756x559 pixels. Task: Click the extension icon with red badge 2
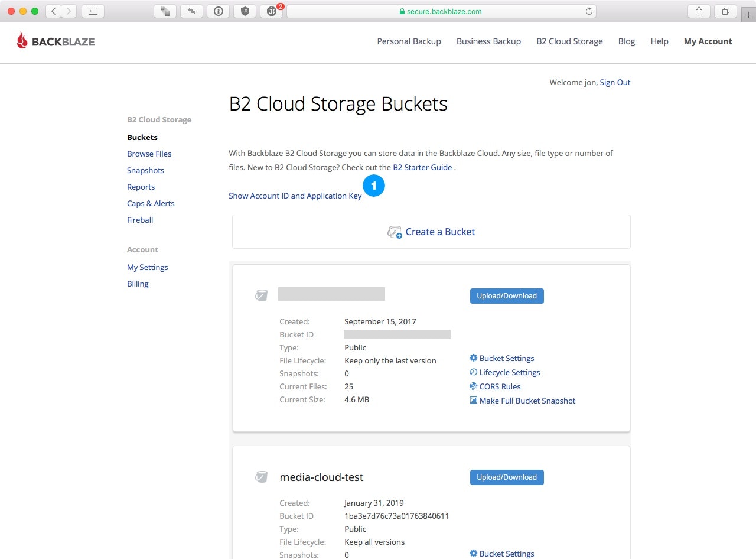coord(272,11)
